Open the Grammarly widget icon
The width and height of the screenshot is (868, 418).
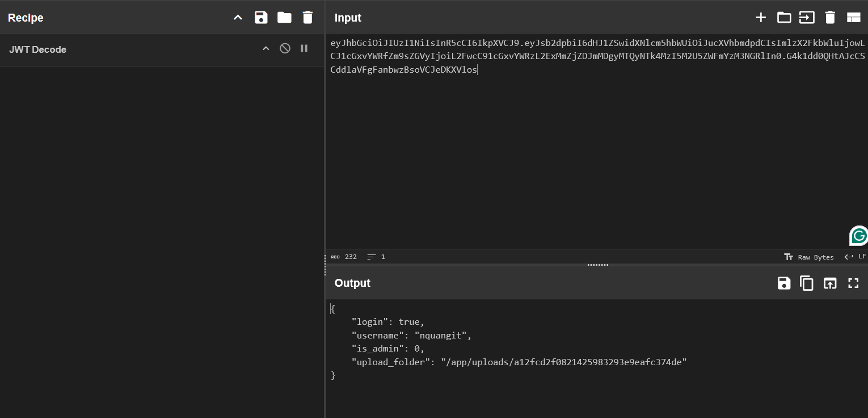pos(858,236)
